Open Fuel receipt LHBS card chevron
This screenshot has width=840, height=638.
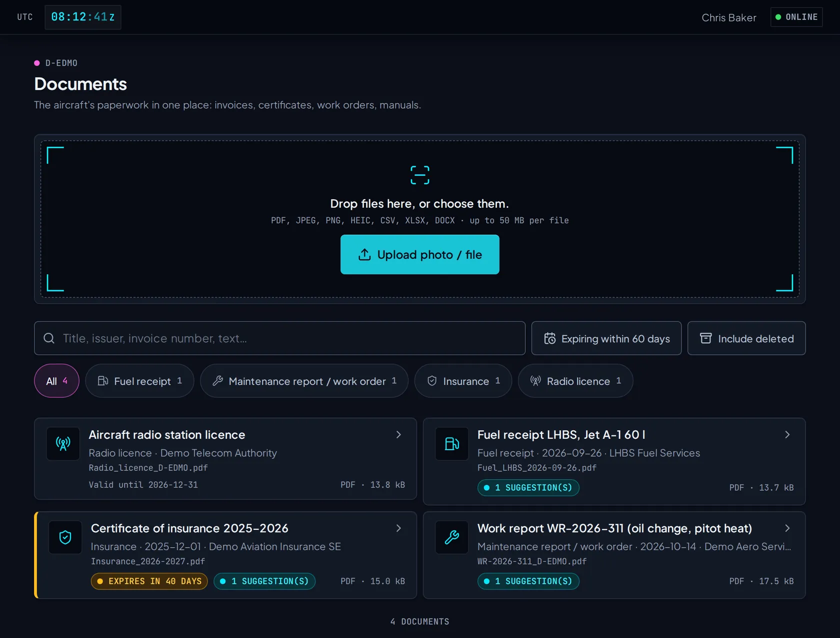pos(787,435)
